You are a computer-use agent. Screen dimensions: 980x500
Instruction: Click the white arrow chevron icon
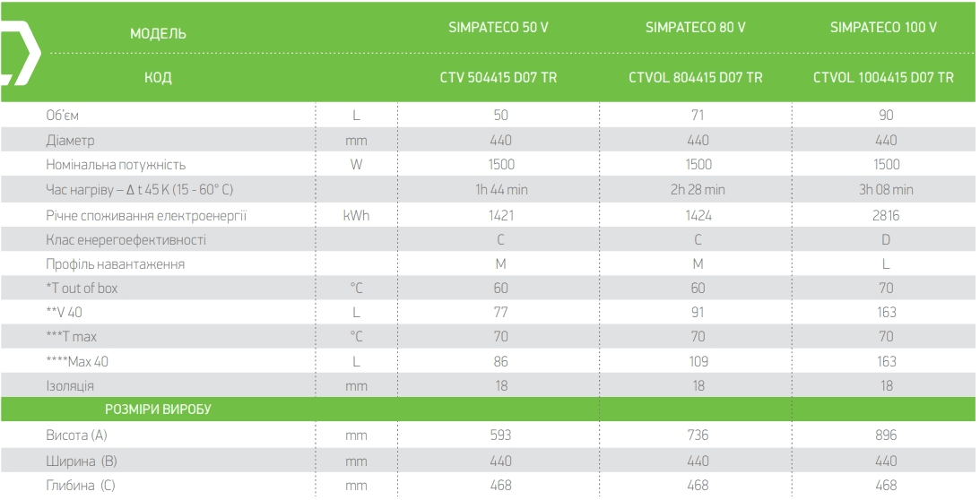(19, 53)
